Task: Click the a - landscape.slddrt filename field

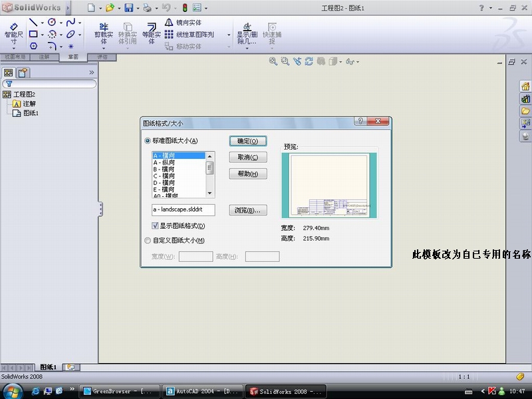Action: click(x=184, y=209)
